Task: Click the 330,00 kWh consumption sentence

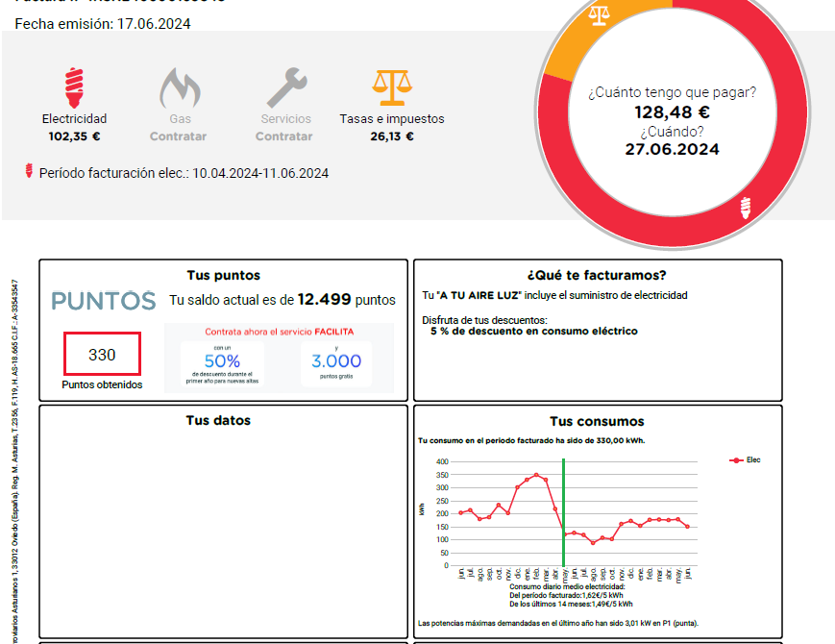Action: tap(531, 440)
